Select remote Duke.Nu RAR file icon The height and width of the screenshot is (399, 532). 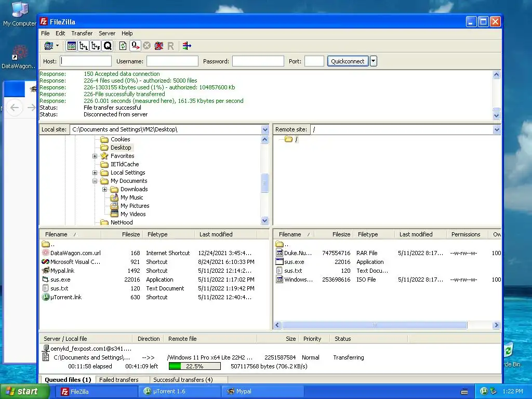pyautogui.click(x=279, y=253)
